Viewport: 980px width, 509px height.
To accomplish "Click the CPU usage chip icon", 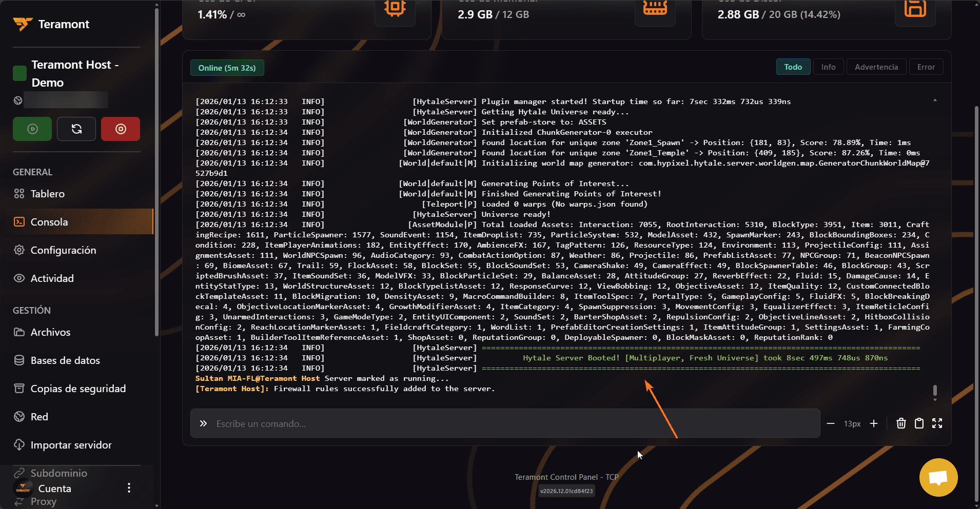I will (395, 7).
